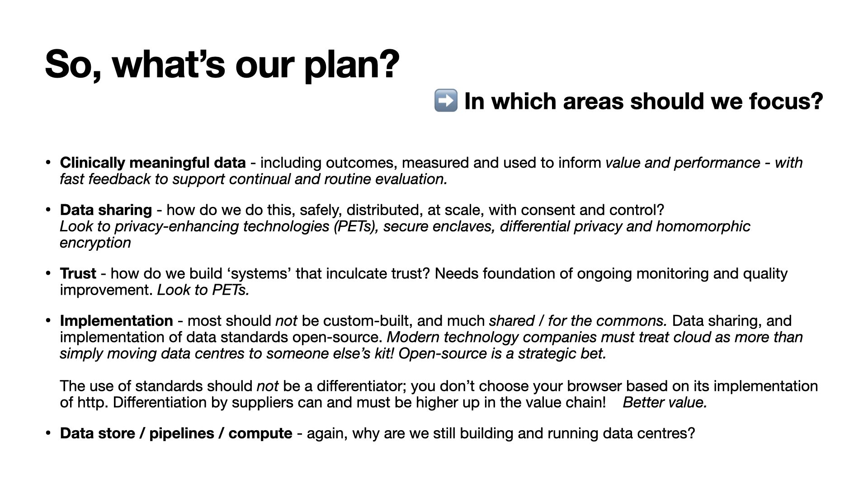Click the italic phrase "Look to PETs."
The image size is (868, 488).
coord(203,290)
